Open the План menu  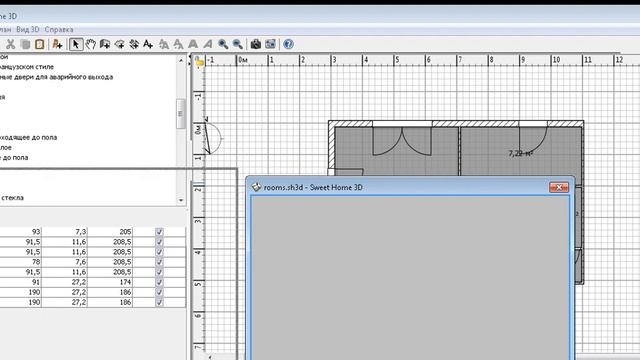(x=5, y=29)
